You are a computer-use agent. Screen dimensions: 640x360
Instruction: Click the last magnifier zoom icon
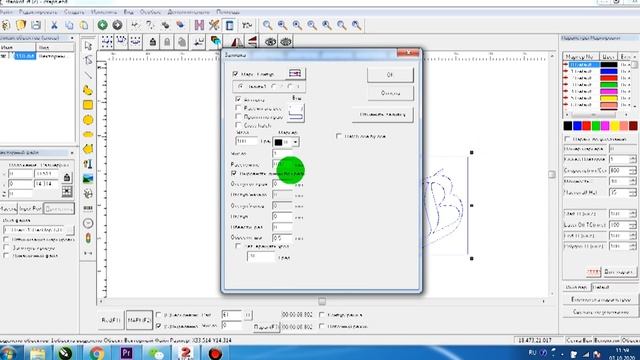(357, 25)
